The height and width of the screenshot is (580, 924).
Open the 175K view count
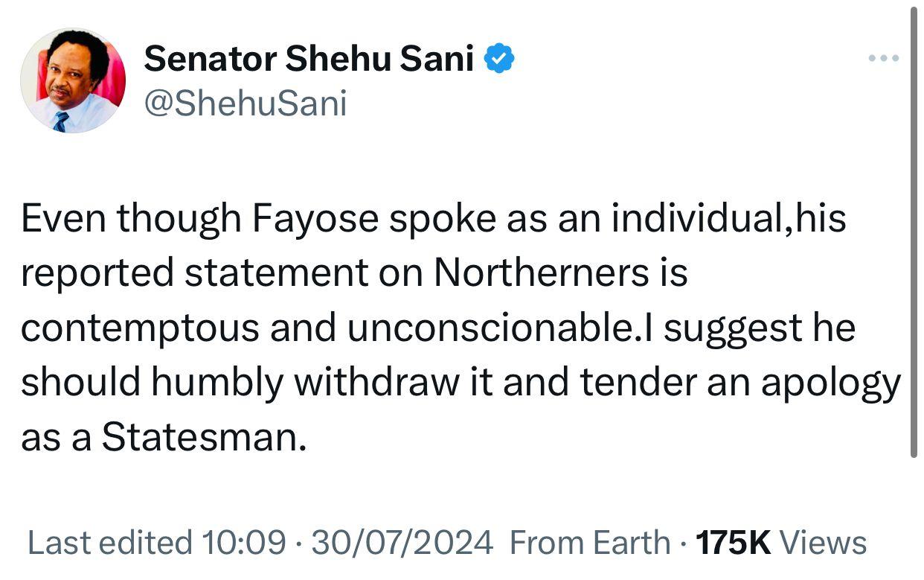point(733,543)
